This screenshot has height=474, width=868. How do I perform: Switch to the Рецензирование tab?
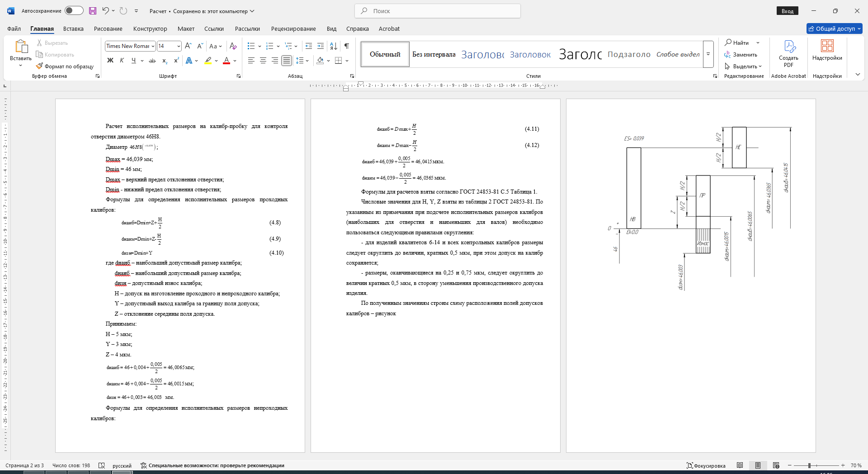tap(293, 28)
